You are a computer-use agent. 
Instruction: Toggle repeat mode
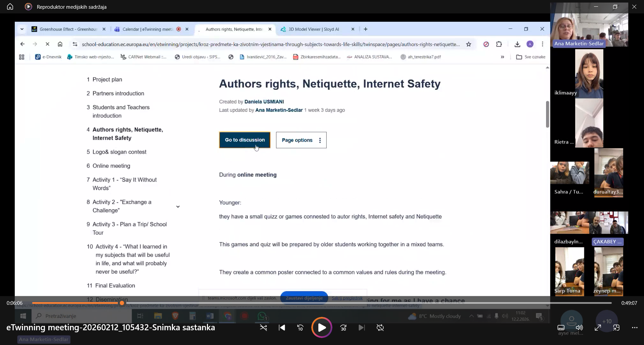point(380,328)
